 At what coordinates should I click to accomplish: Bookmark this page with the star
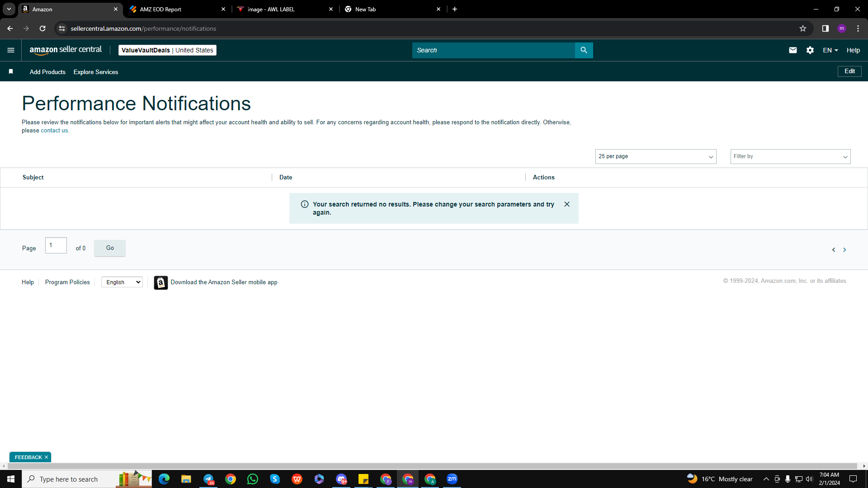click(x=803, y=28)
